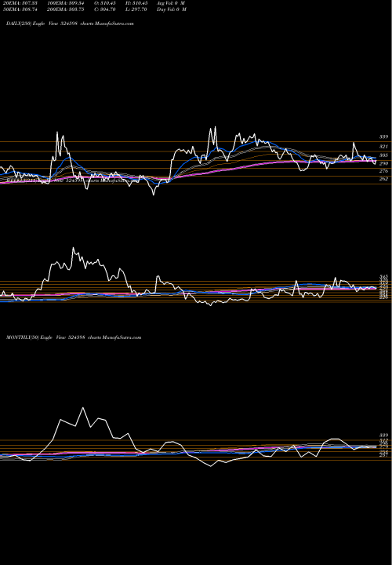392x565 pixels.
Task: Click the 290 price label on daily chart
Action: tap(383, 163)
